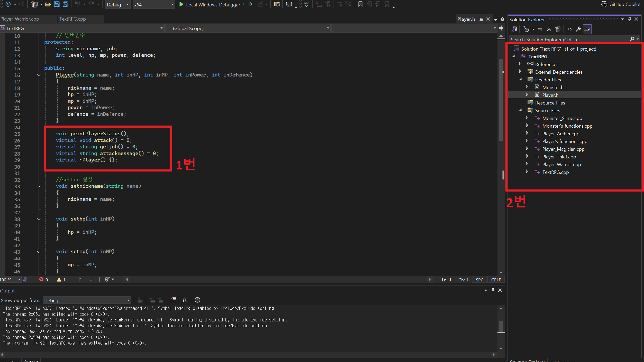This screenshot has width=644, height=362.
Task: Toggle a bookmark on the current line
Action: click(360, 4)
